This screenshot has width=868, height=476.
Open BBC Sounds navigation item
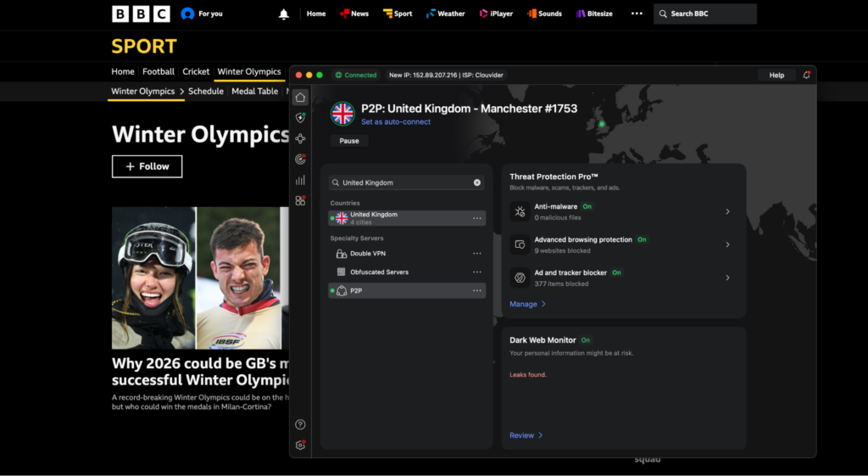tap(545, 14)
